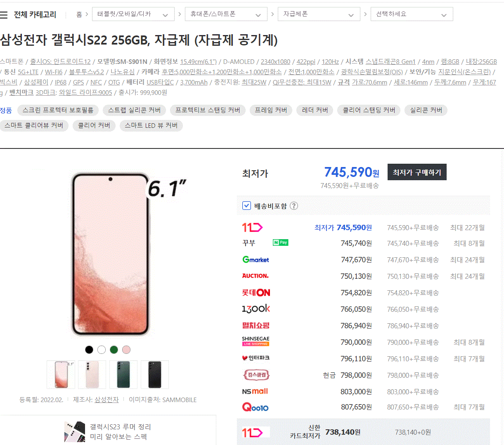Expand the 휴대폰/스마트폰 category dropdown
Viewport: 504px width, 445px height.
coord(226,14)
